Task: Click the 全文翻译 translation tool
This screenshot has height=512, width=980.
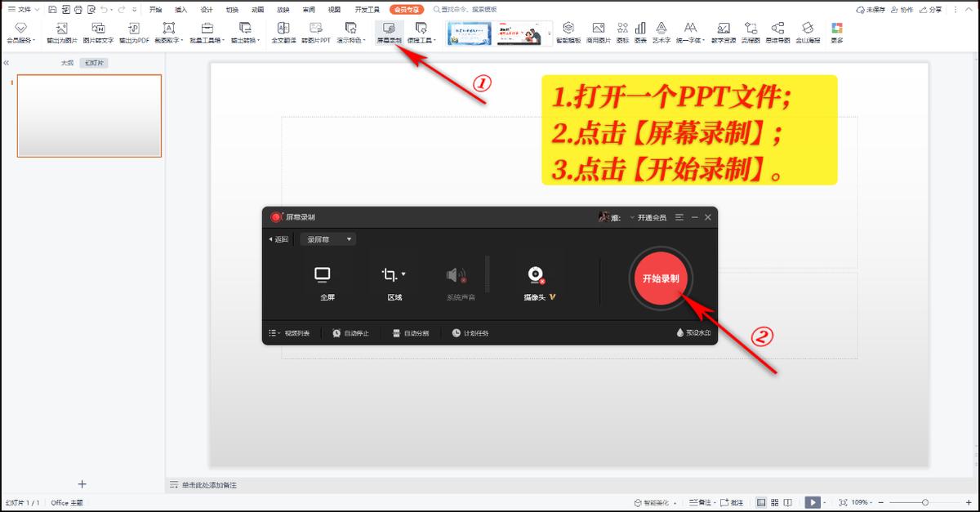Action: tap(282, 34)
